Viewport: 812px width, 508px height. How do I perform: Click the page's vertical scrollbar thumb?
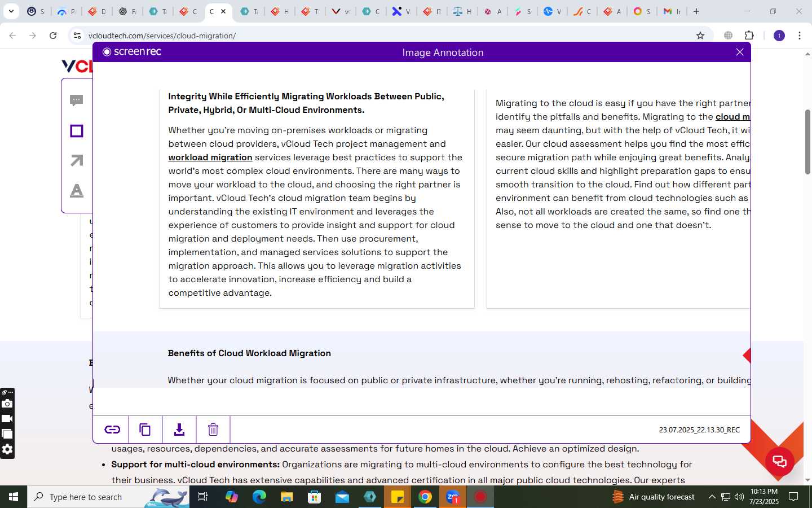coord(807,141)
